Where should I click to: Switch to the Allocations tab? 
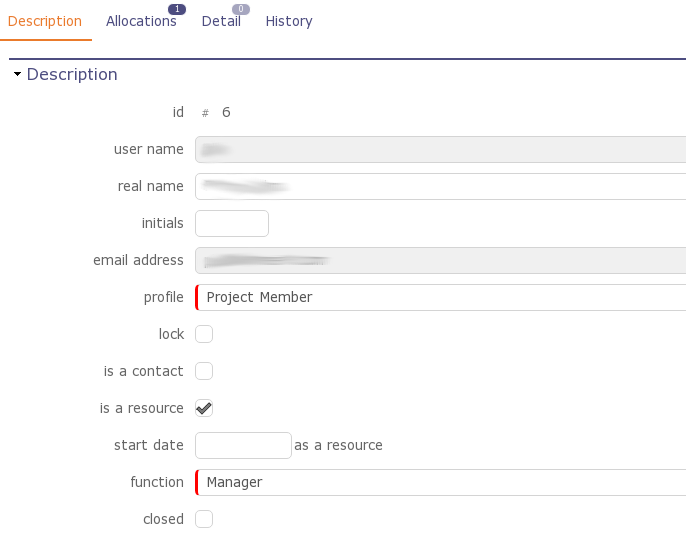[141, 21]
